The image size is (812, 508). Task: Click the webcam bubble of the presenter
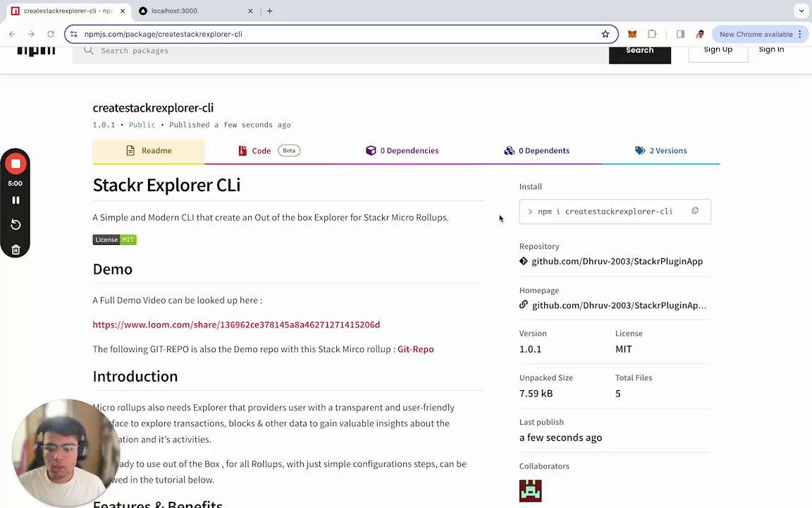click(x=66, y=453)
